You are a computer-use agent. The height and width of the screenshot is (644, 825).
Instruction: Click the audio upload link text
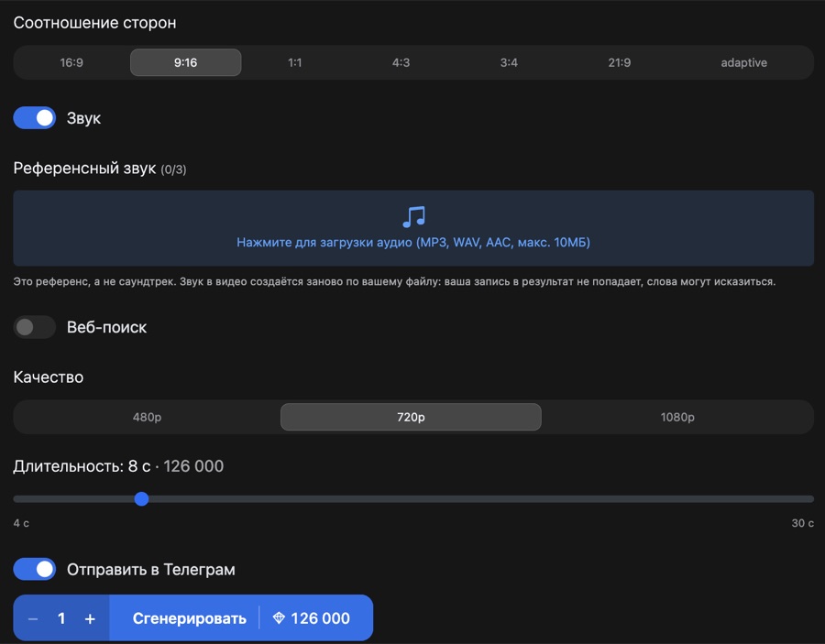413,243
